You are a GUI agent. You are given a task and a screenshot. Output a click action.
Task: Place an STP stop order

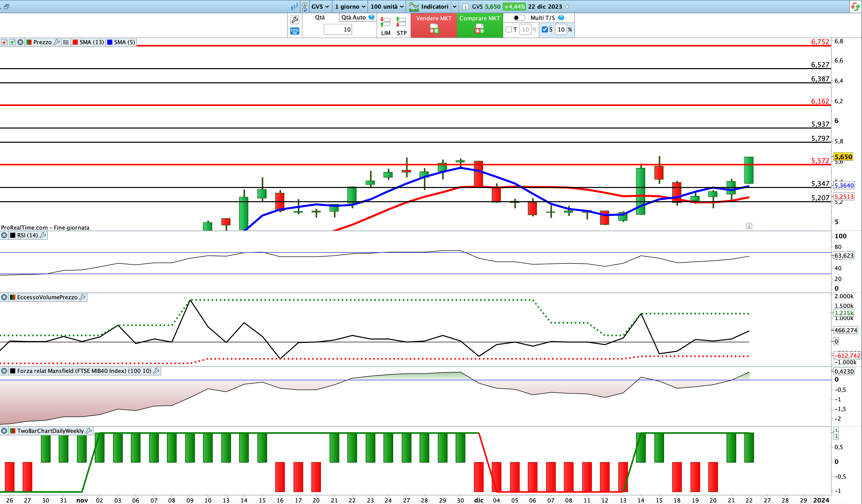click(401, 26)
